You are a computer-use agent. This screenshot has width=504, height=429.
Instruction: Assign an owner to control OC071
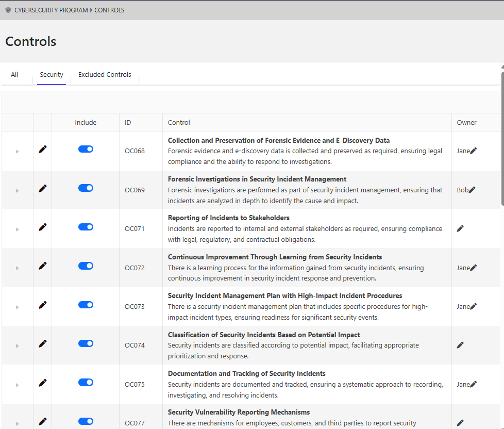tap(460, 228)
